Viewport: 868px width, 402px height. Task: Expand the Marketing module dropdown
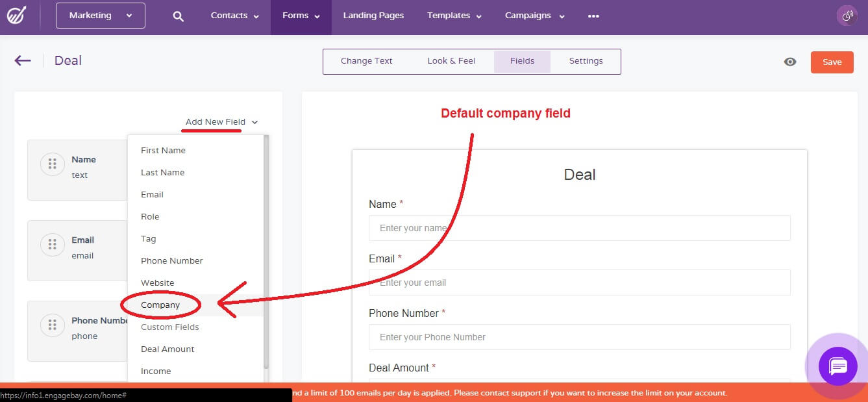(x=100, y=14)
